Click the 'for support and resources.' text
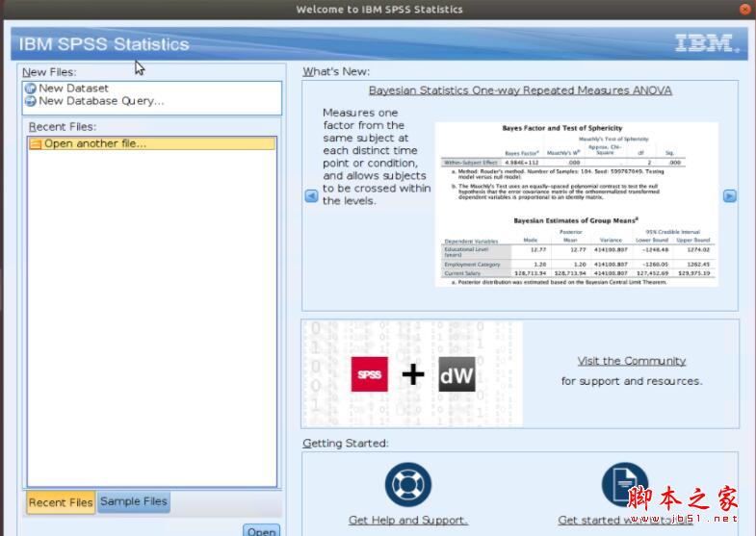Image resolution: width=756 pixels, height=536 pixels. click(632, 381)
